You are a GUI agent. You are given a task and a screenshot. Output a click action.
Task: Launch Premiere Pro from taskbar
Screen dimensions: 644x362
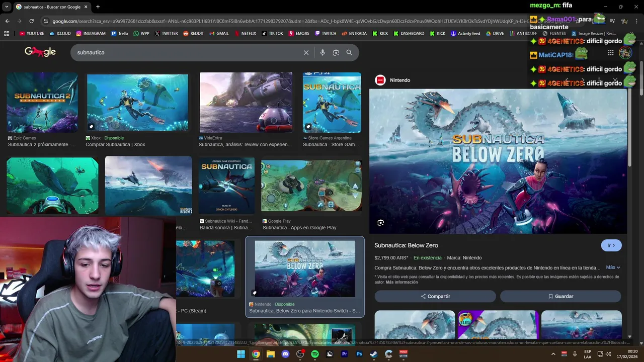(x=345, y=354)
